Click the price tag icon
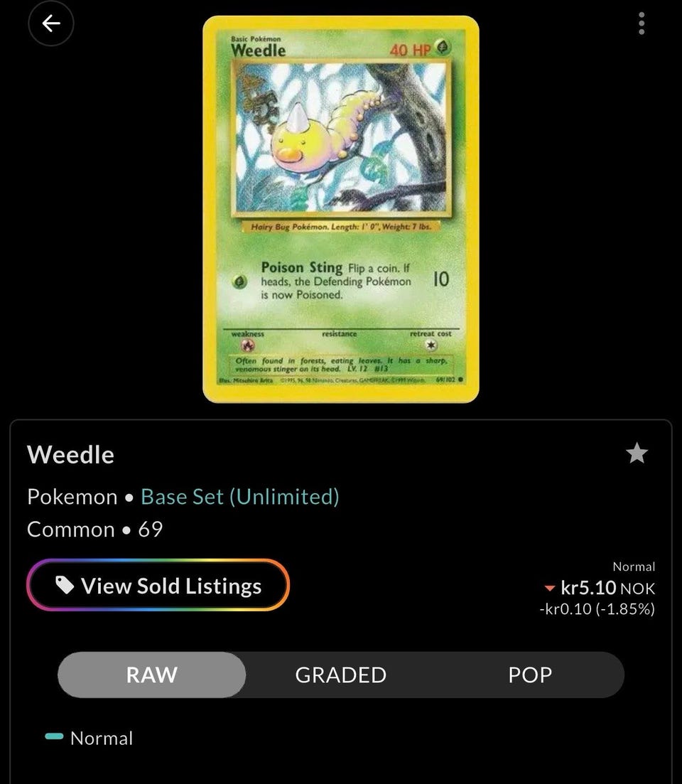The height and width of the screenshot is (784, 682). coord(65,584)
